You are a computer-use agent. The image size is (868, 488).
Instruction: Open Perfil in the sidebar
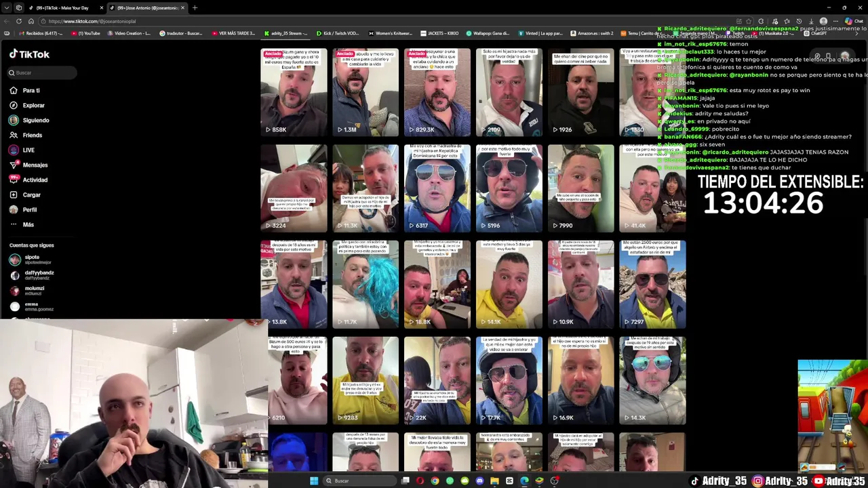[x=23, y=209]
